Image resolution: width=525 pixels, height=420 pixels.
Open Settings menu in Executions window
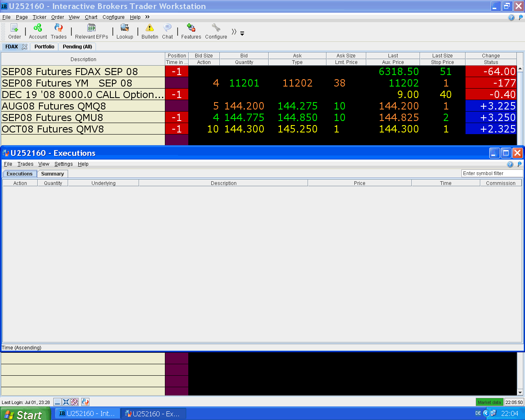point(64,164)
